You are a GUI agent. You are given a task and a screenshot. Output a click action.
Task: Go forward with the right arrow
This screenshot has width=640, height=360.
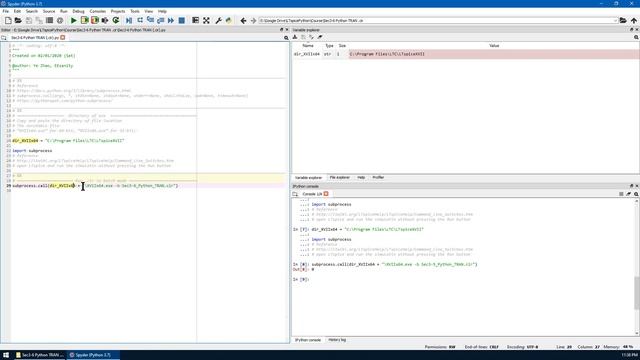tap(253, 20)
